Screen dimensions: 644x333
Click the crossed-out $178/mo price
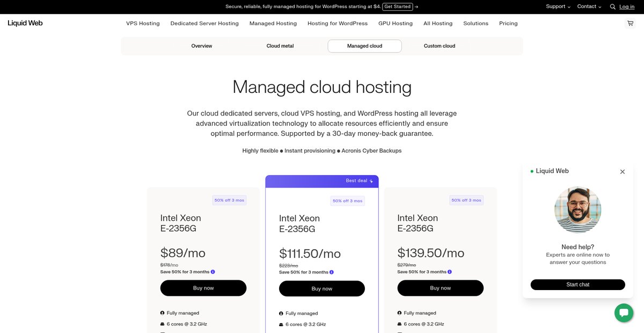(x=170, y=265)
